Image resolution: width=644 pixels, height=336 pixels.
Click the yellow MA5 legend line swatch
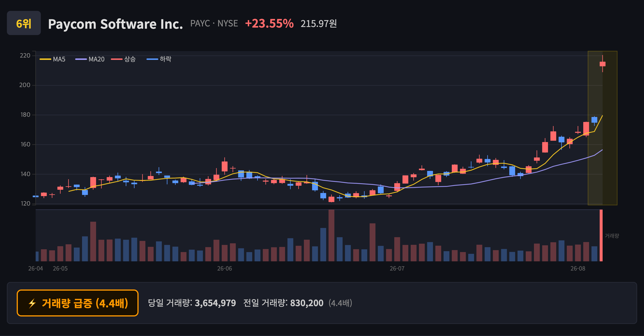45,59
